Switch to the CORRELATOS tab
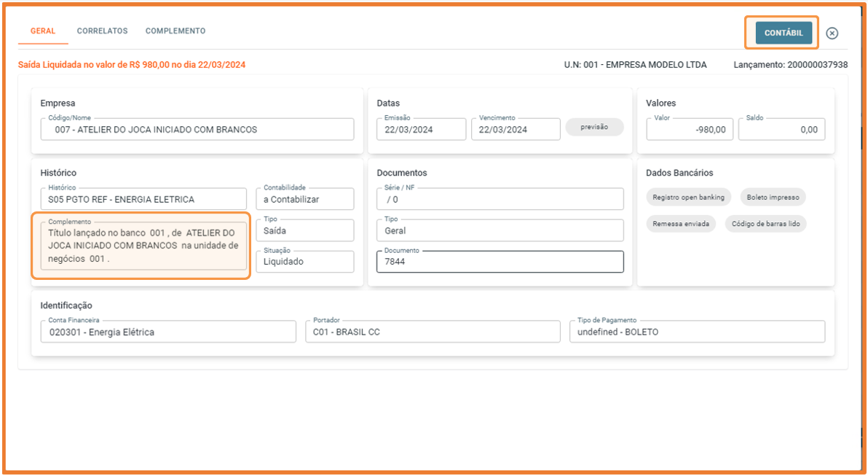This screenshot has width=868, height=476. pyautogui.click(x=103, y=31)
